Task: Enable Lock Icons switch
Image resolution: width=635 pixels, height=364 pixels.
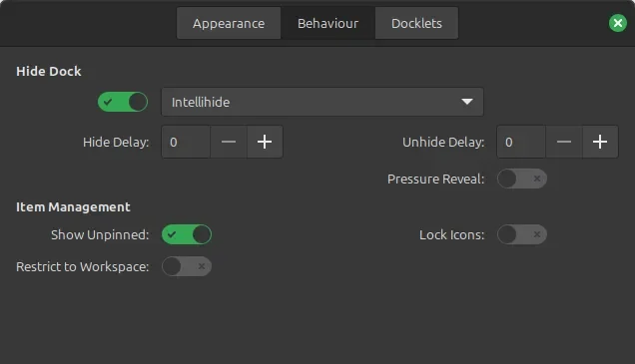Action: [x=522, y=234]
